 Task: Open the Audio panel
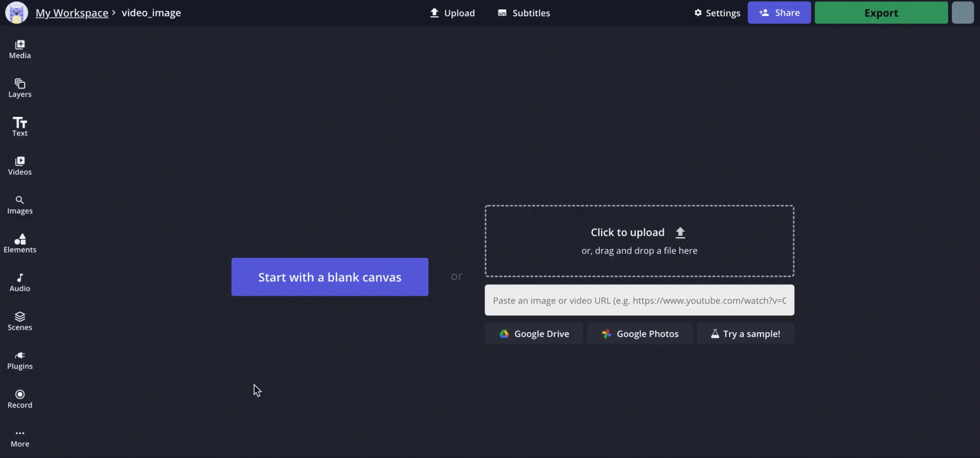[x=20, y=283]
